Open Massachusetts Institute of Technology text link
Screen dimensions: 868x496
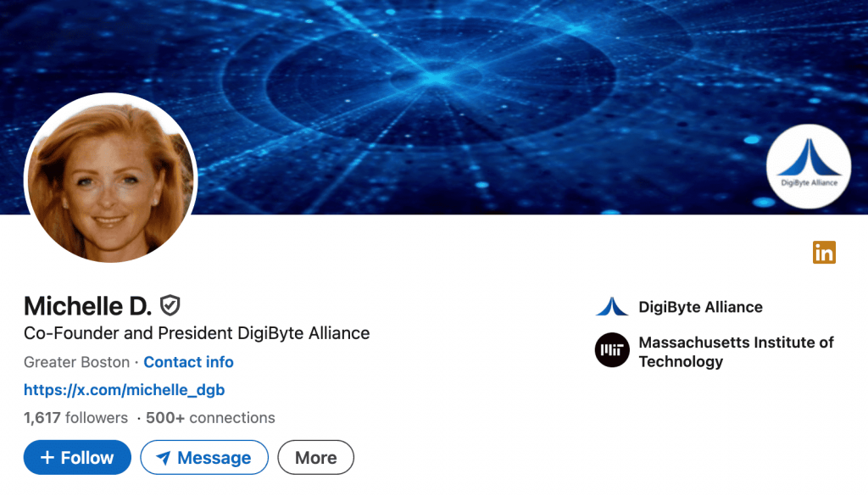(737, 352)
